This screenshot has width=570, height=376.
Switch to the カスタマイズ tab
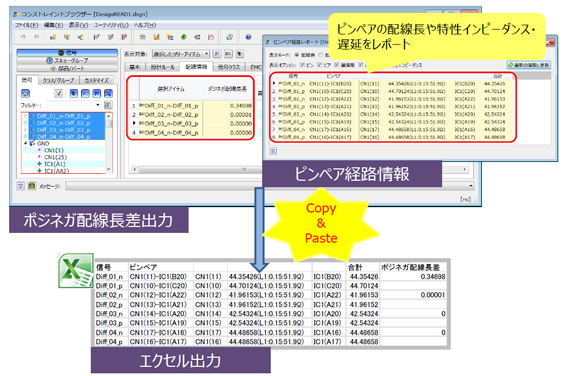(x=97, y=80)
